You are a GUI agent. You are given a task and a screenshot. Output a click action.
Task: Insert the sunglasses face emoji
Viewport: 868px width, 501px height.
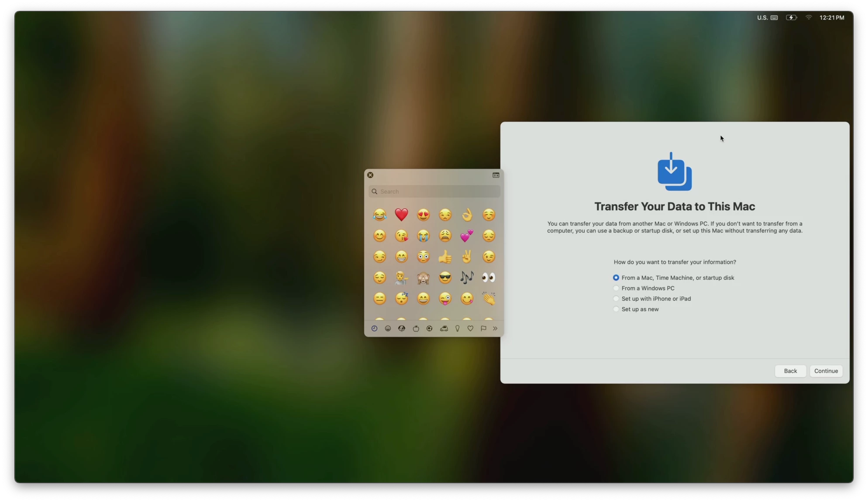coord(445,278)
